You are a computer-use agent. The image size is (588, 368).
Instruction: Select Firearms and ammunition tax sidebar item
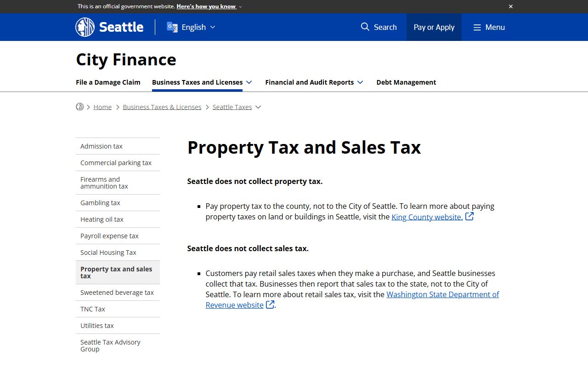coord(118,183)
